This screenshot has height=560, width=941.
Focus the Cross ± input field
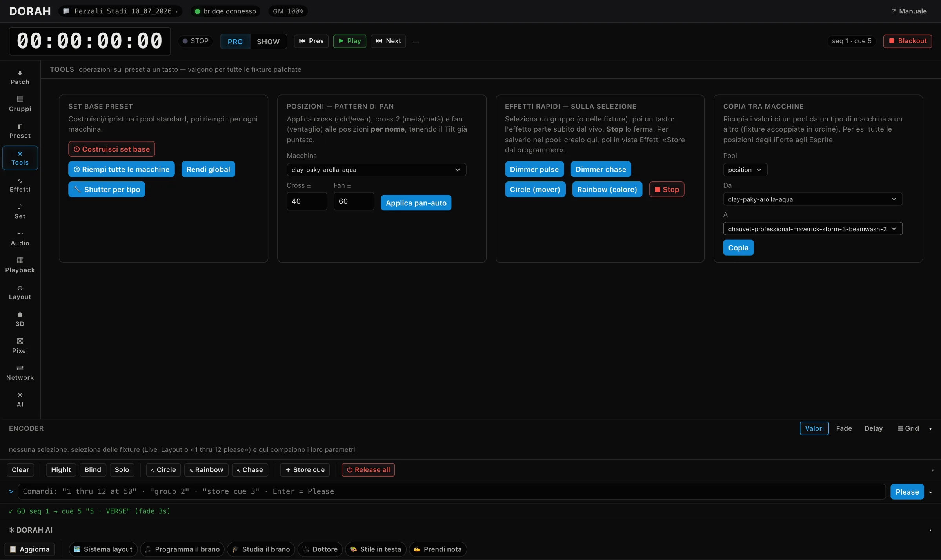(x=307, y=201)
